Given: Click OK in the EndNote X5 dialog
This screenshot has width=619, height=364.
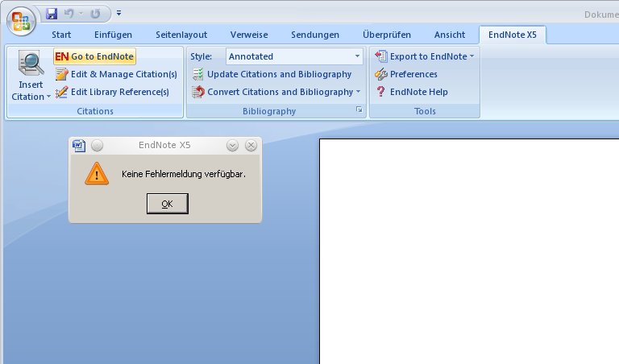Looking at the screenshot, I should coord(168,204).
